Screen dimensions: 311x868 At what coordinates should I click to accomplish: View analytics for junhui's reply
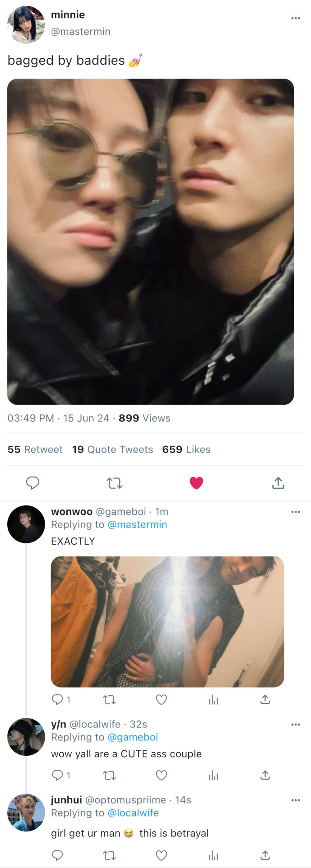pos(214,855)
